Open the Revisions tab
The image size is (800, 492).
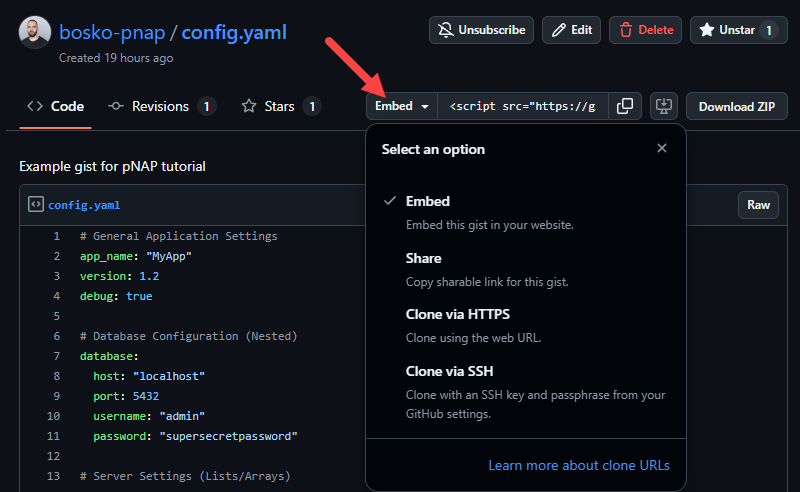(162, 106)
